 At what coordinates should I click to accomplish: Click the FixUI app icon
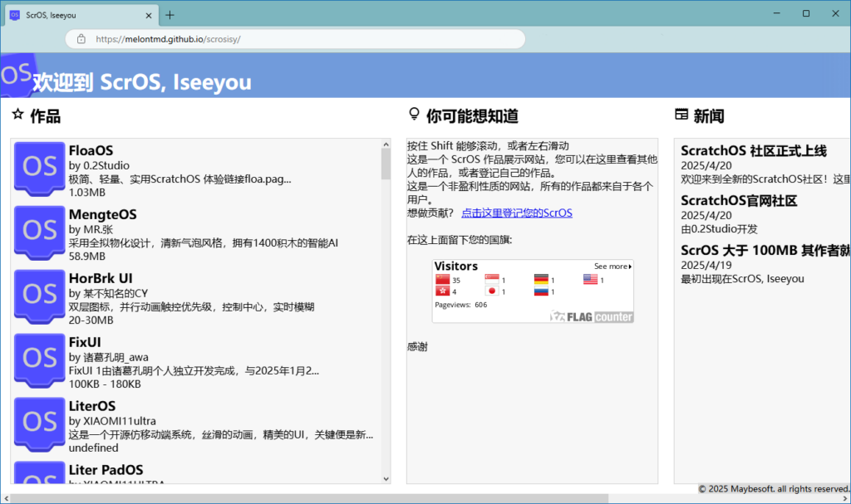click(40, 358)
